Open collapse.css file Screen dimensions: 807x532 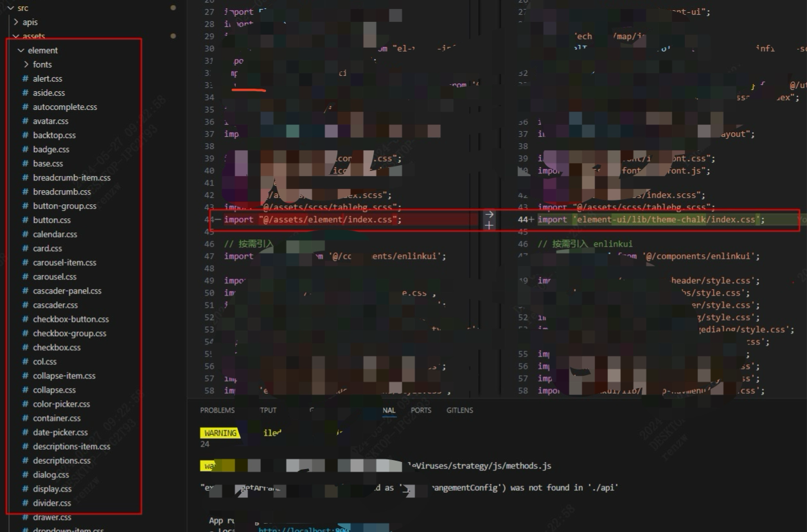54,390
